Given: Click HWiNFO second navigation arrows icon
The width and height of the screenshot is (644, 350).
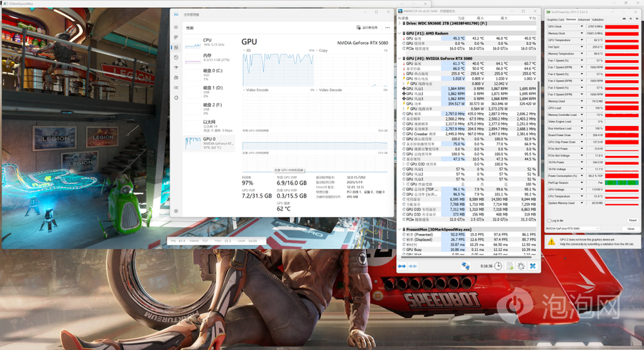Looking at the screenshot, I should pyautogui.click(x=412, y=266).
